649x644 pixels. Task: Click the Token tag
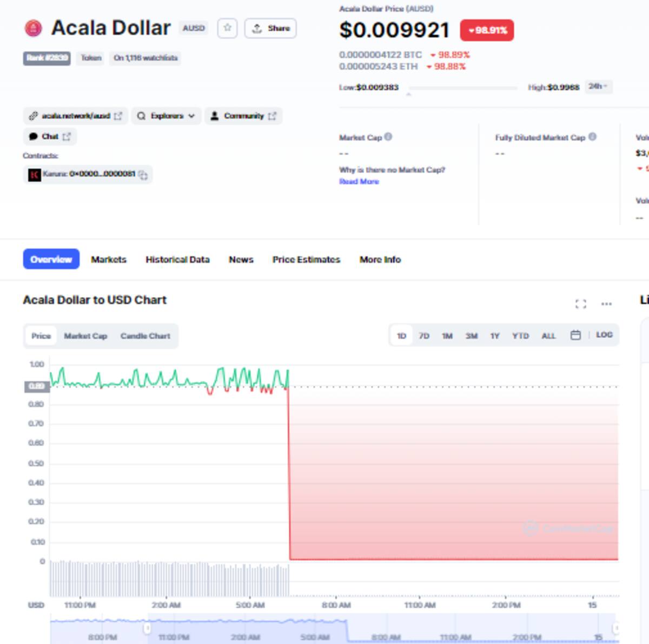click(x=91, y=58)
